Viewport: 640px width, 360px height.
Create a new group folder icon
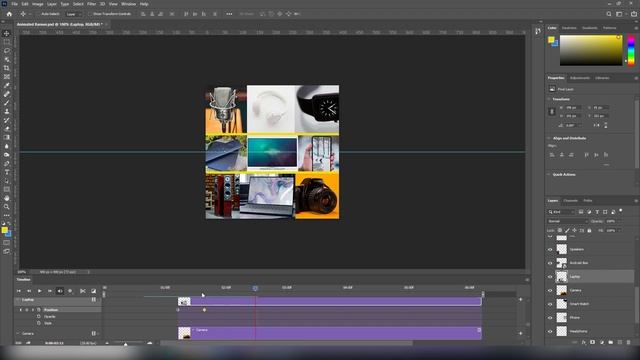click(x=611, y=342)
